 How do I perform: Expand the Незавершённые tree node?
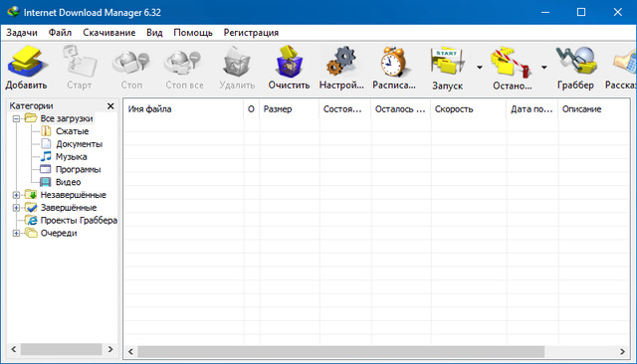[x=16, y=195]
